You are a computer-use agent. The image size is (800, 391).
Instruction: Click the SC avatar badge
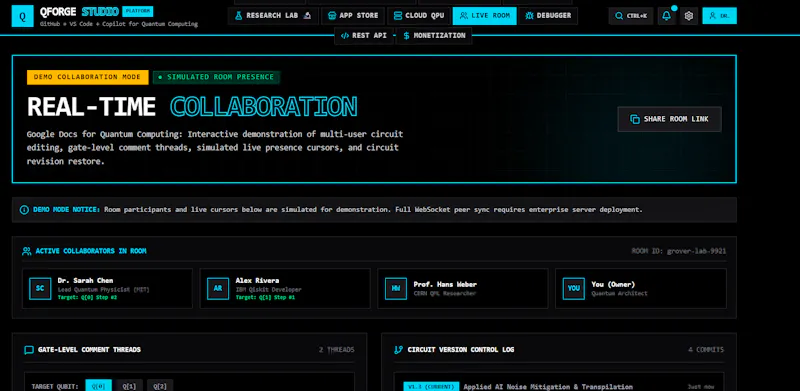tap(40, 288)
